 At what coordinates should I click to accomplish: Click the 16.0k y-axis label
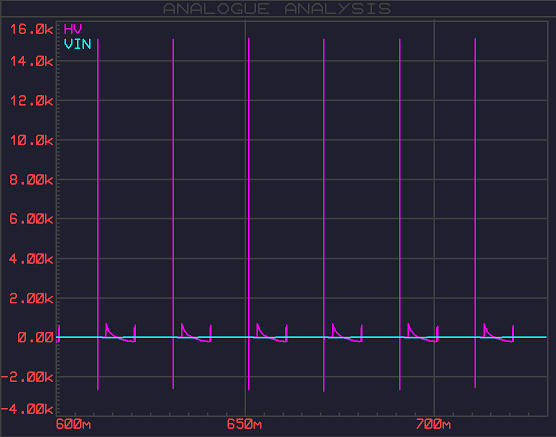32,29
